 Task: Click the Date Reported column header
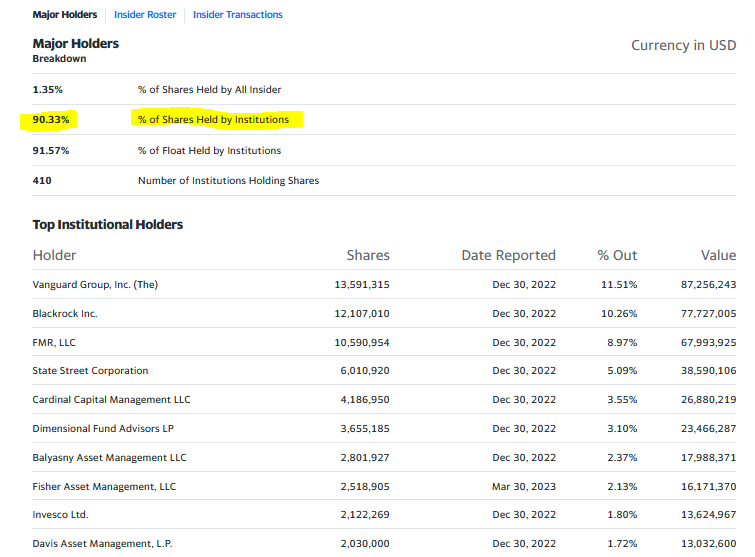pyautogui.click(x=508, y=255)
